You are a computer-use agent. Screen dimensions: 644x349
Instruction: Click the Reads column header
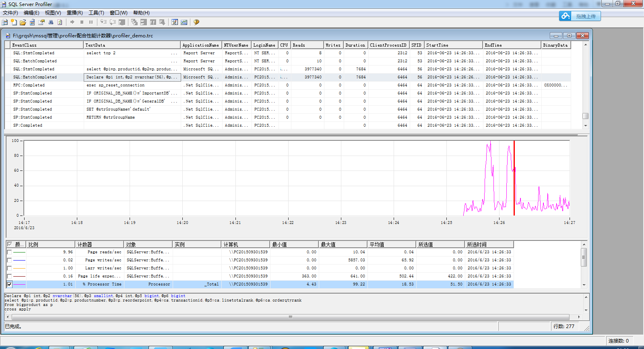click(308, 45)
